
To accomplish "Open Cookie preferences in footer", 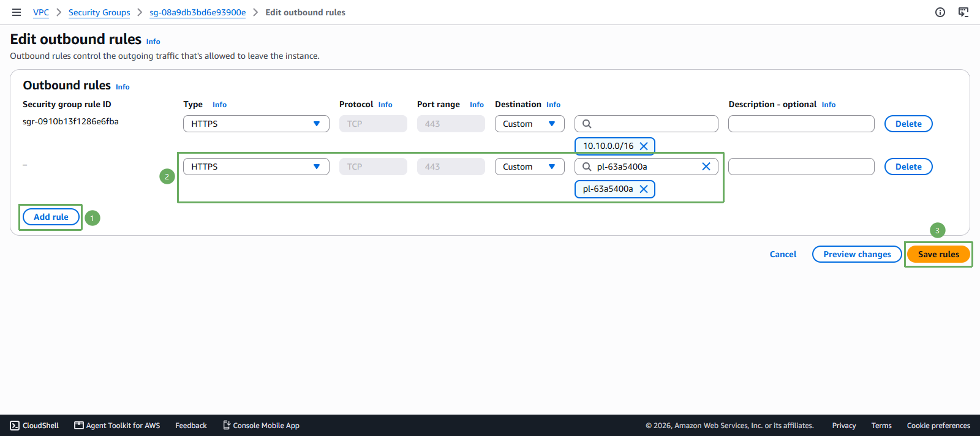I will (x=938, y=426).
